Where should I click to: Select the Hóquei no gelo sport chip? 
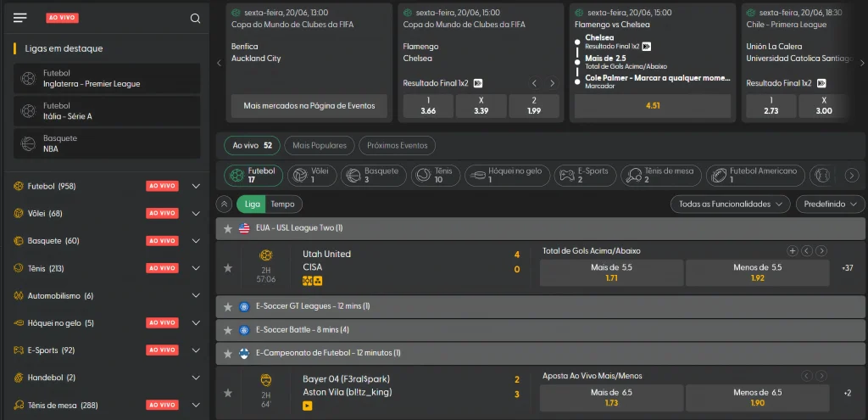click(x=508, y=176)
